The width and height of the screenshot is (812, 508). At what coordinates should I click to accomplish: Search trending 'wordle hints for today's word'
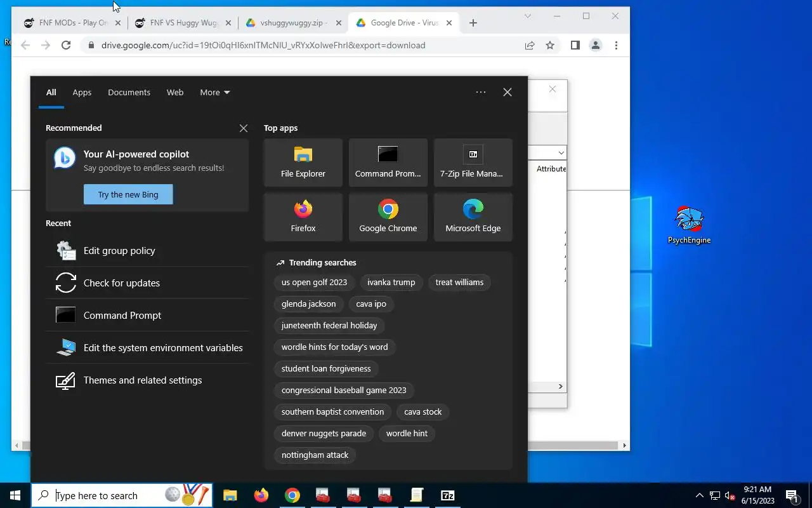point(335,347)
